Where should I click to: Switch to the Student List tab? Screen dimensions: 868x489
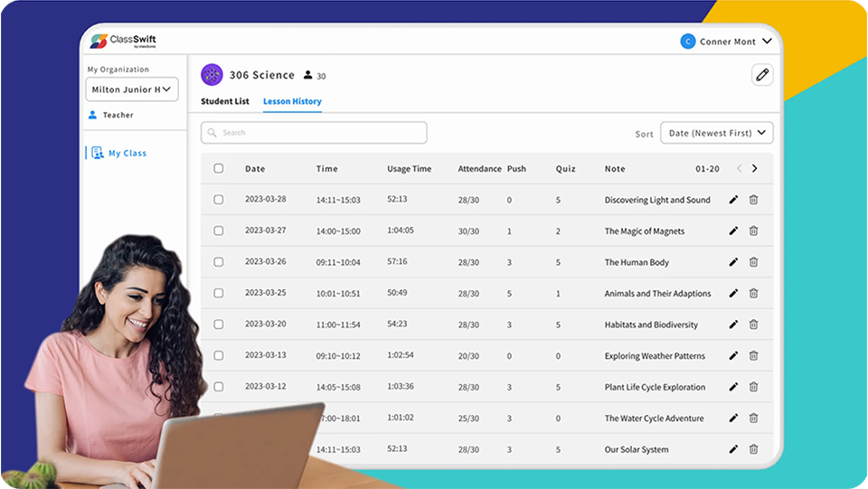[224, 101]
